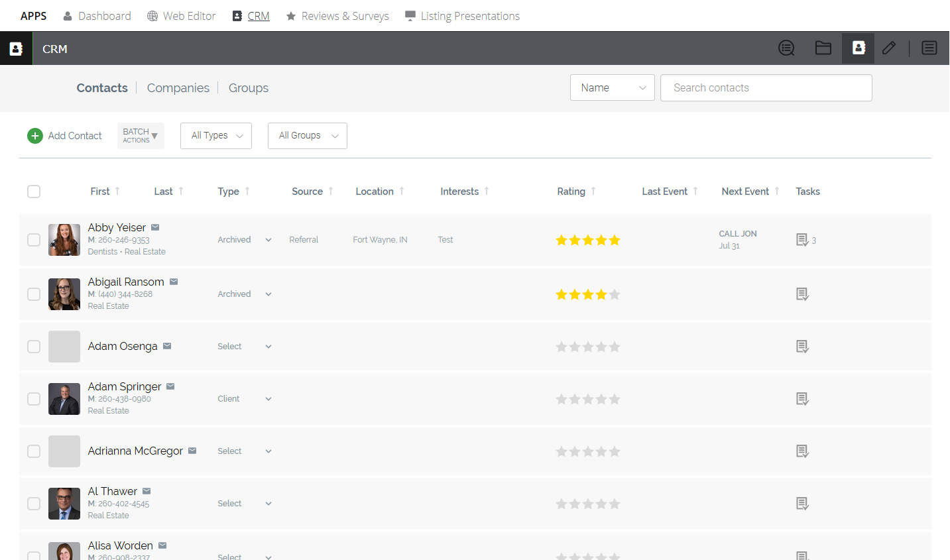This screenshot has width=950, height=560.
Task: Open CALL JON next event for Abby Yeiser
Action: tap(738, 234)
